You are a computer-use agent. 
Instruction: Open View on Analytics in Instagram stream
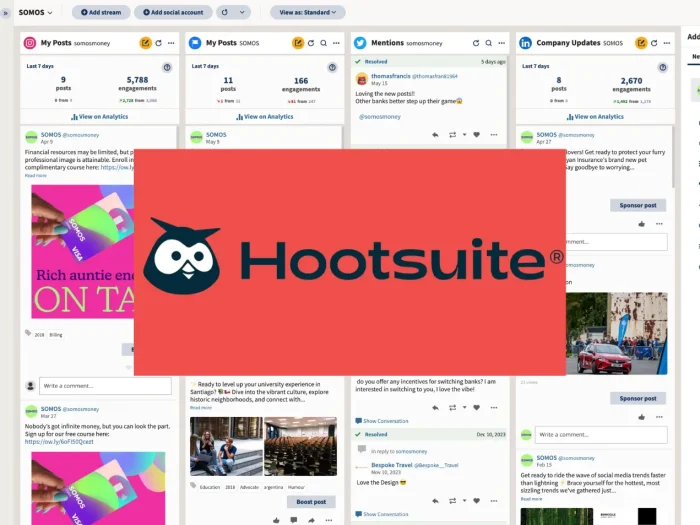click(x=100, y=117)
